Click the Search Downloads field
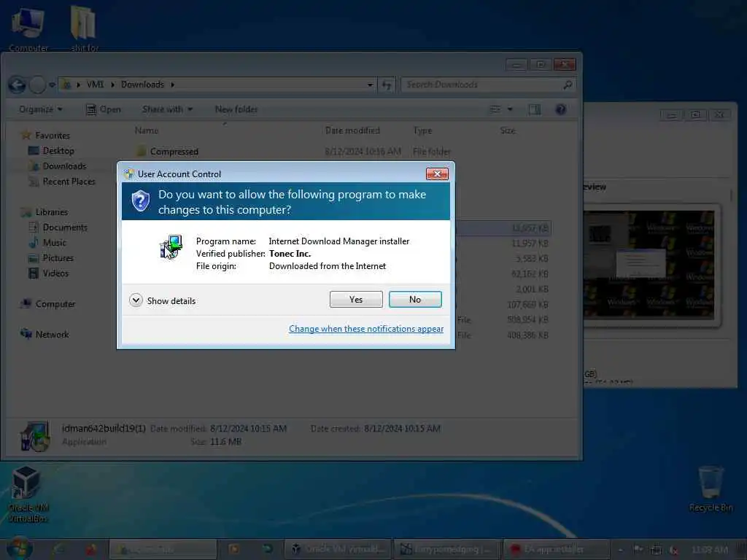 point(488,85)
